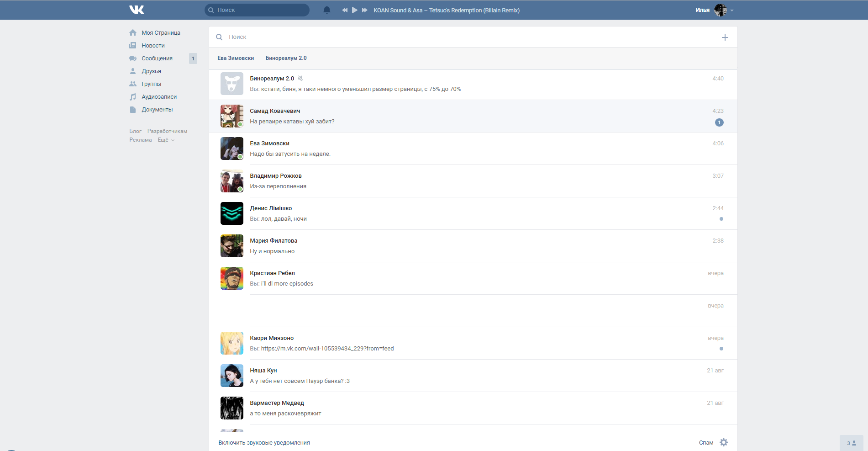868x451 pixels.
Task: Expand the Ещё footer menu
Action: [166, 140]
